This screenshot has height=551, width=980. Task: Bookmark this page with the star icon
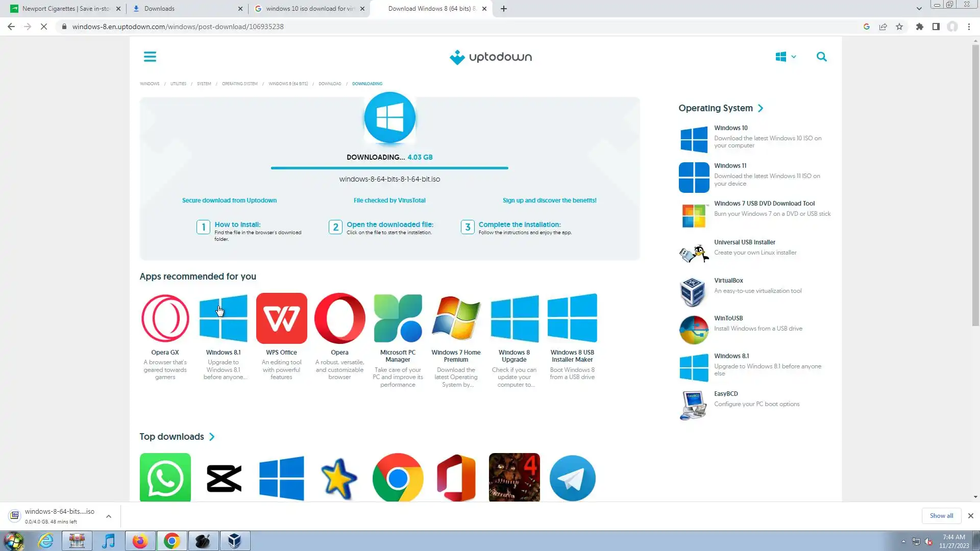point(899,27)
